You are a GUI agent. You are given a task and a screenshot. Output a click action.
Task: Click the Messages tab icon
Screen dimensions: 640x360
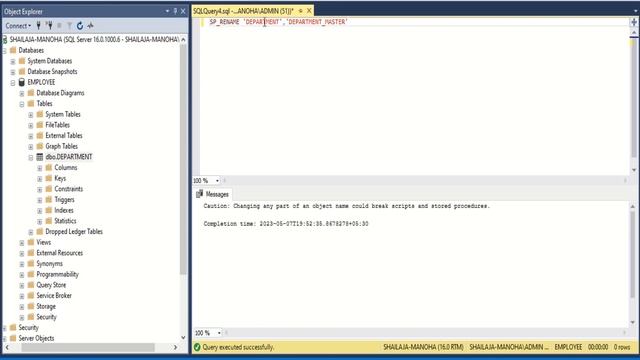click(x=200, y=194)
